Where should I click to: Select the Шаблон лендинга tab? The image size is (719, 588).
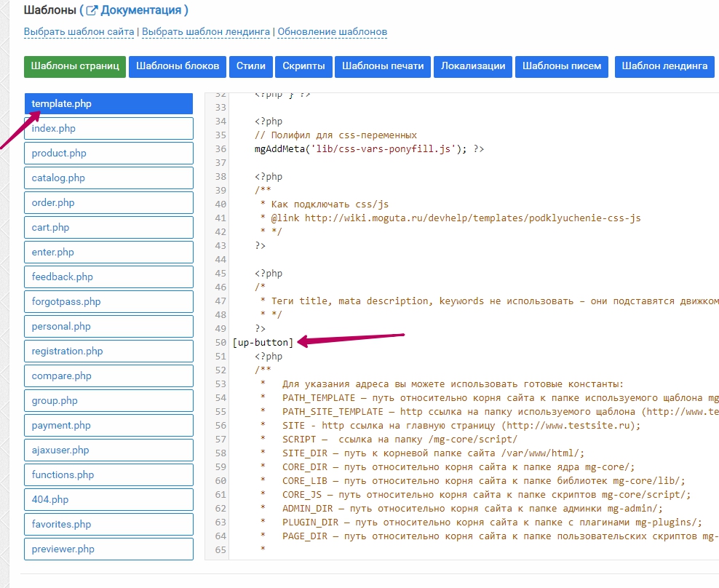664,66
